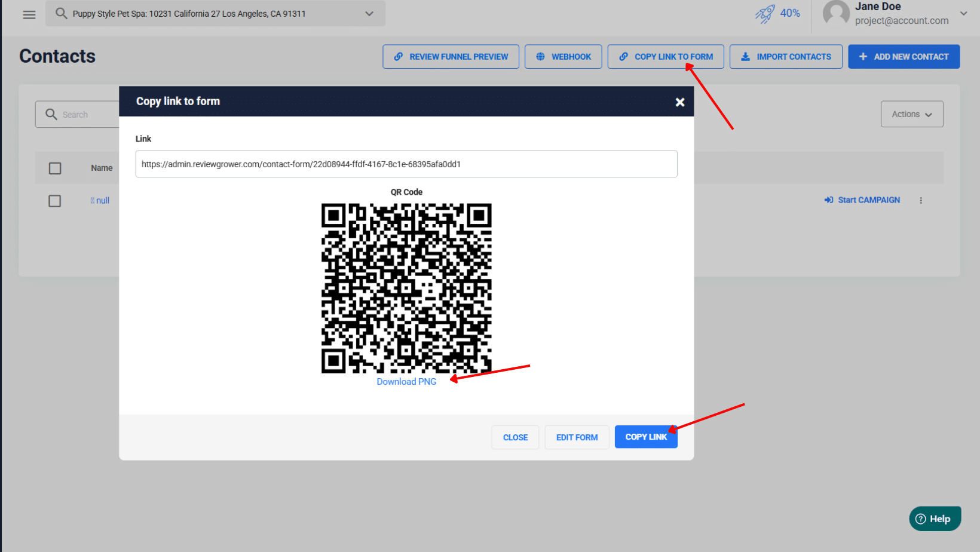This screenshot has height=552, width=980.
Task: Open the Help widget
Action: click(x=935, y=519)
